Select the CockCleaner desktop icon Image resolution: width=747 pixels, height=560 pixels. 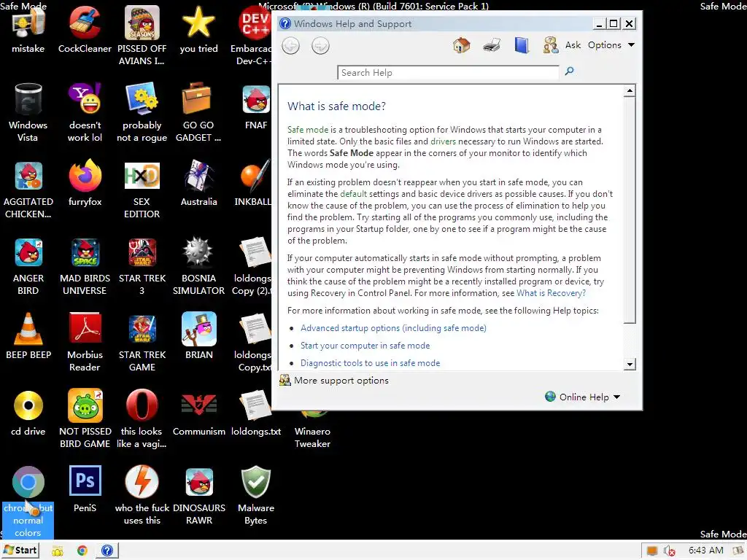85,30
